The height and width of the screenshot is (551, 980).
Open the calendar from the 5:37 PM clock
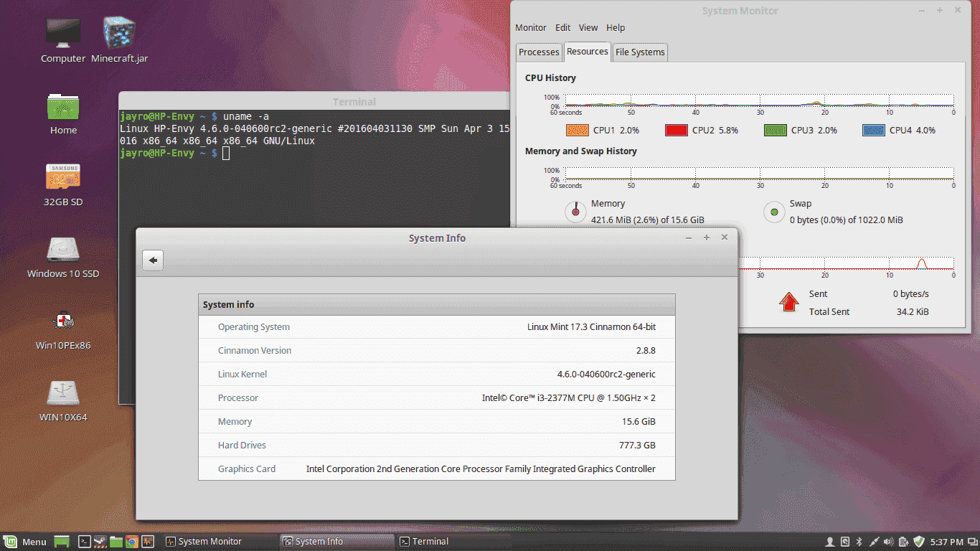click(x=947, y=542)
